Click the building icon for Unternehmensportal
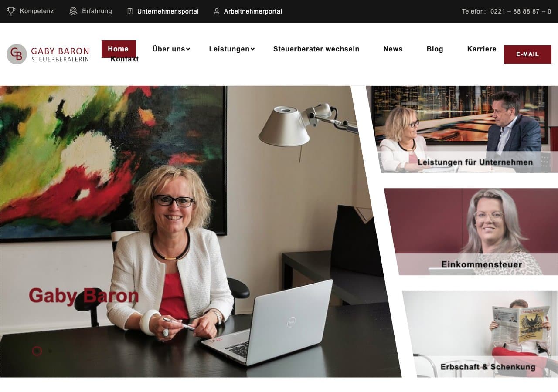This screenshot has height=392, width=558. click(130, 11)
